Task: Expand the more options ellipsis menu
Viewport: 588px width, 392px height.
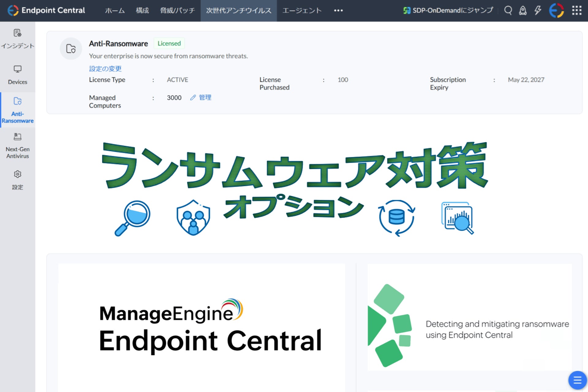Action: 338,10
